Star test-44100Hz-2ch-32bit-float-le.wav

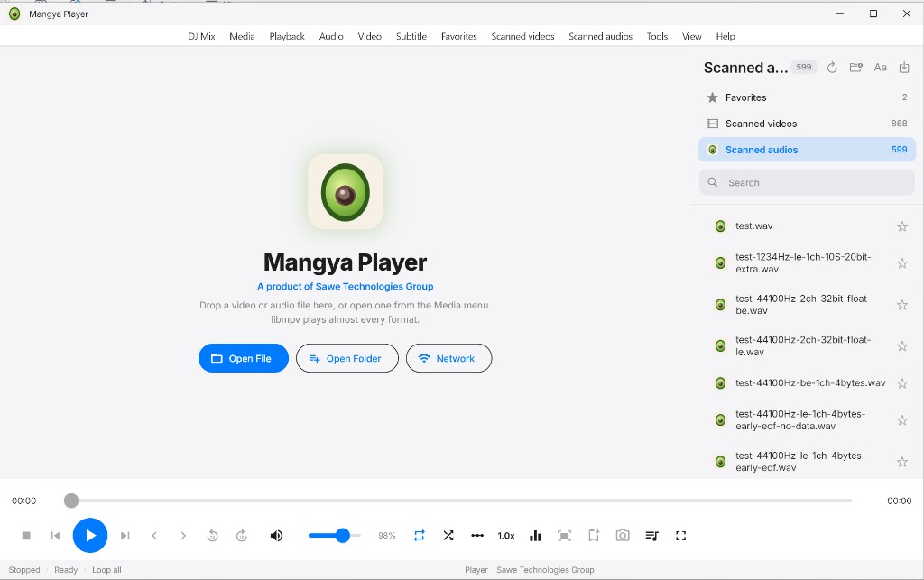point(902,346)
